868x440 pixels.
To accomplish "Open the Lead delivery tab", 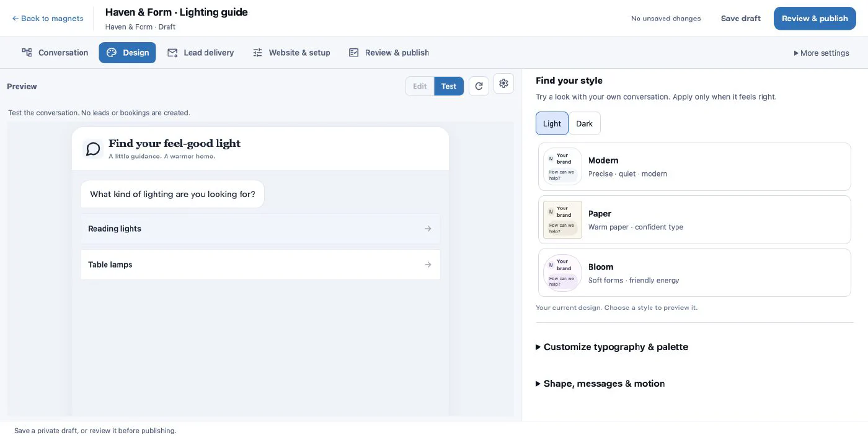I will pyautogui.click(x=201, y=53).
